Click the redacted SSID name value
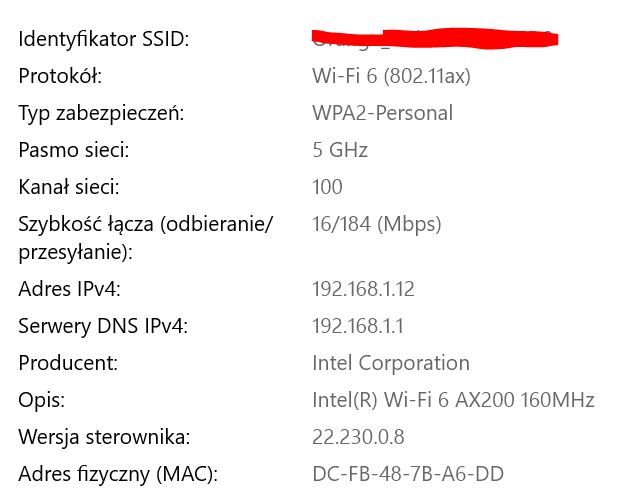 click(433, 39)
